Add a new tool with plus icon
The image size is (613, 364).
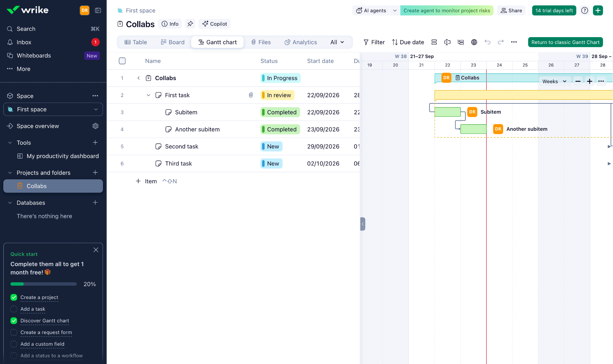pyautogui.click(x=95, y=142)
